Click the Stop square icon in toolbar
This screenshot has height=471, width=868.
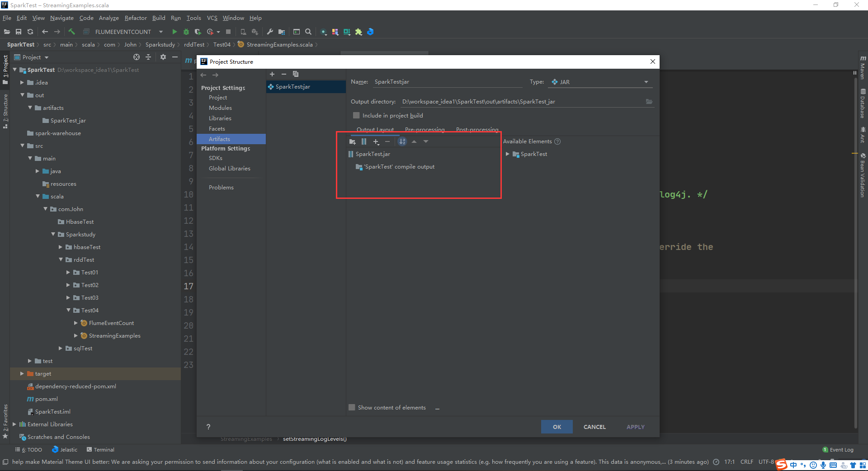tap(228, 32)
